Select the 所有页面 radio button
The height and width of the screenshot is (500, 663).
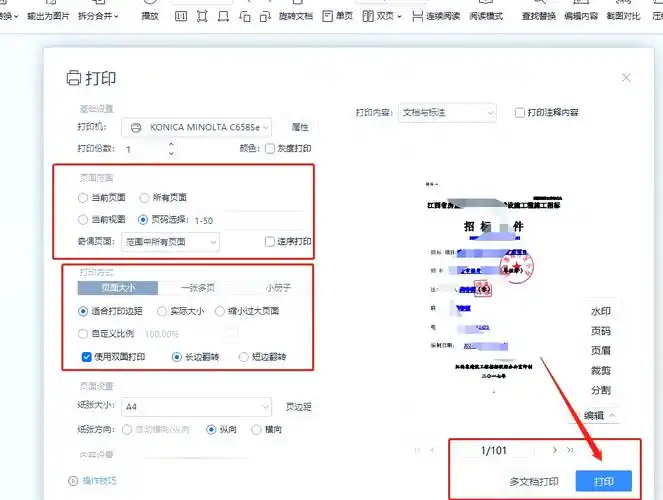coord(144,198)
